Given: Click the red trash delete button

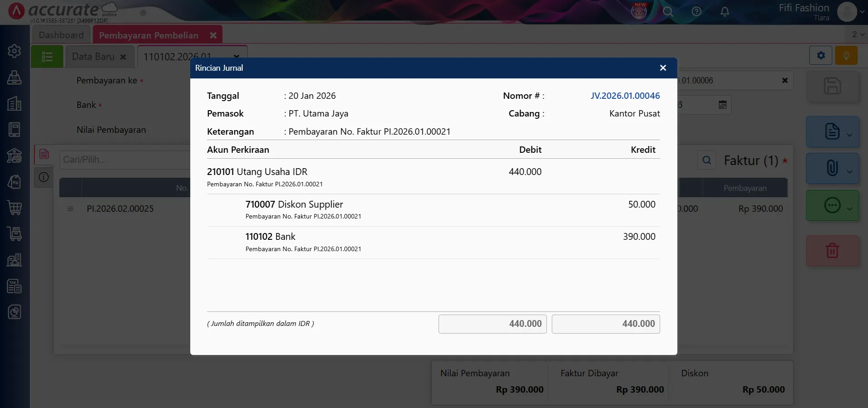Looking at the screenshot, I should (x=832, y=250).
